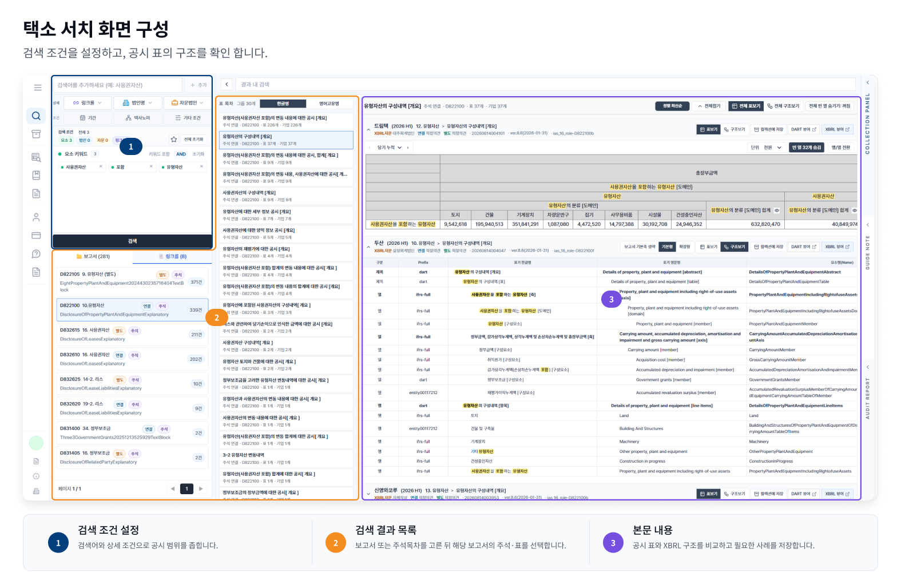This screenshot has width=901, height=588.
Task: Select the magnifier search icon in sidebar
Action: point(36,116)
